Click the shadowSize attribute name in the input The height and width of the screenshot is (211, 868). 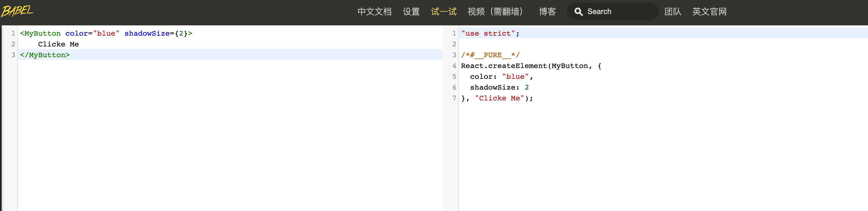coord(147,33)
